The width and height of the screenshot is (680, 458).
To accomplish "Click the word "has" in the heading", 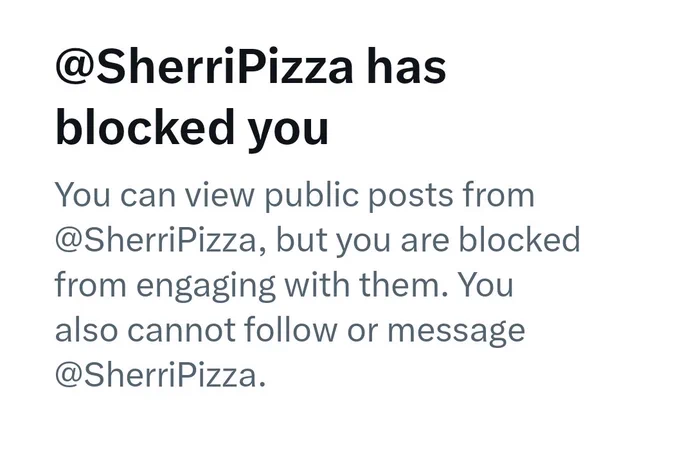I will (406, 67).
